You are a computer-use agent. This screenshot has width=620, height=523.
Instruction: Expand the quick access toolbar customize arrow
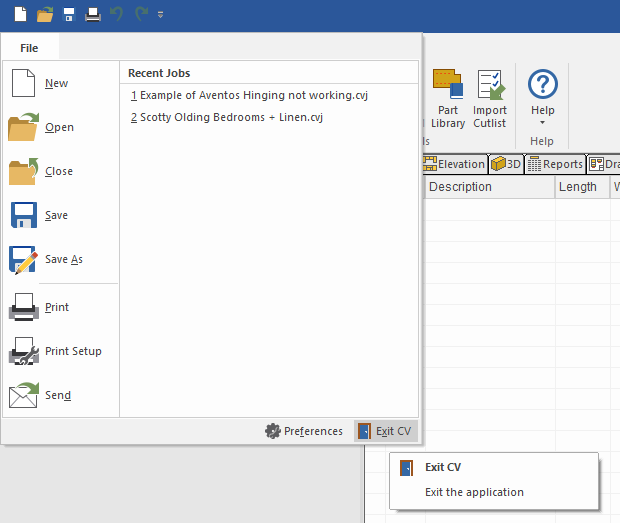pos(161,14)
